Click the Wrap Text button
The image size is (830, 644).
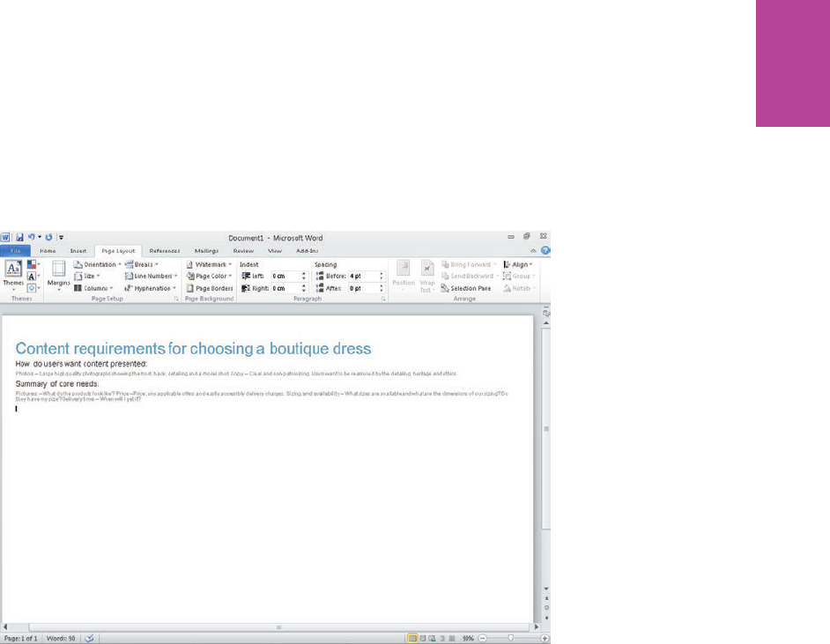click(427, 276)
